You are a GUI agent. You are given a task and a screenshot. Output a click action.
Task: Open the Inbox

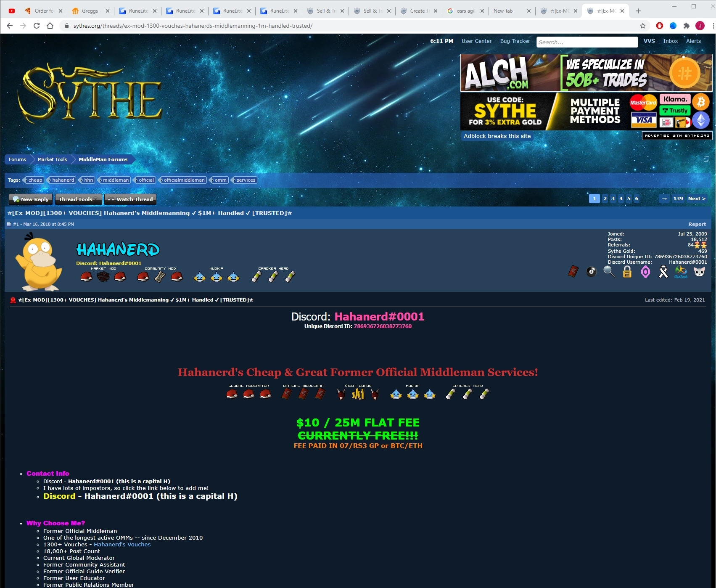click(671, 41)
